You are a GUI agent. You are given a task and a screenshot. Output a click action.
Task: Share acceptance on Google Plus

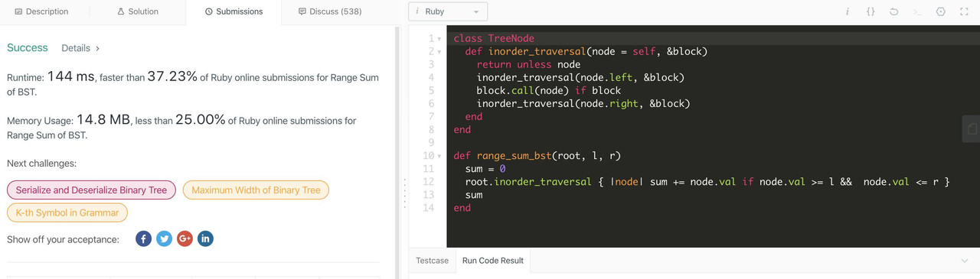pos(185,238)
